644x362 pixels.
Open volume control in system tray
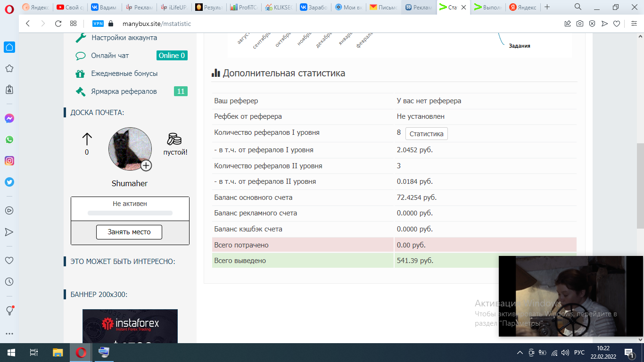pyautogui.click(x=566, y=353)
